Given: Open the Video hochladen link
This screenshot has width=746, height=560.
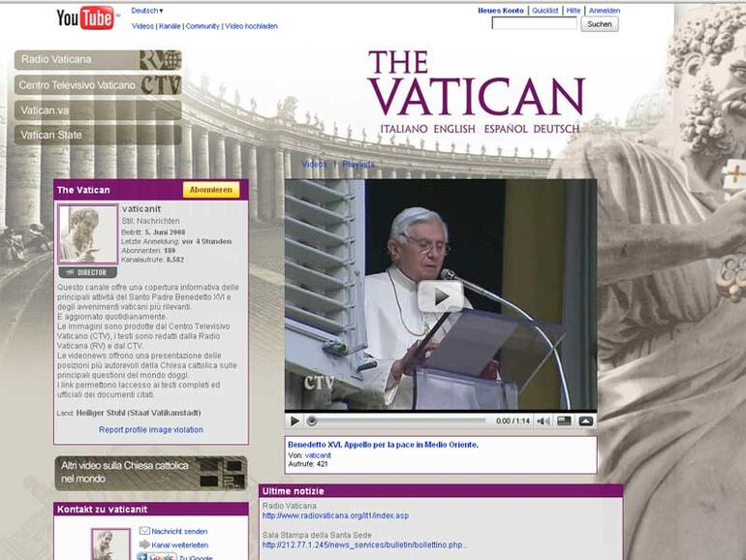Looking at the screenshot, I should (251, 26).
